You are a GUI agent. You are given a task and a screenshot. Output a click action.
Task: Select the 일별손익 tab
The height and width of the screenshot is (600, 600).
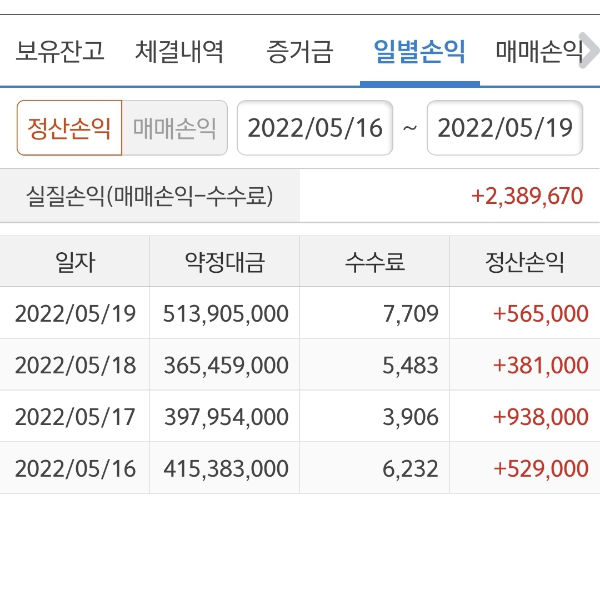pyautogui.click(x=419, y=51)
